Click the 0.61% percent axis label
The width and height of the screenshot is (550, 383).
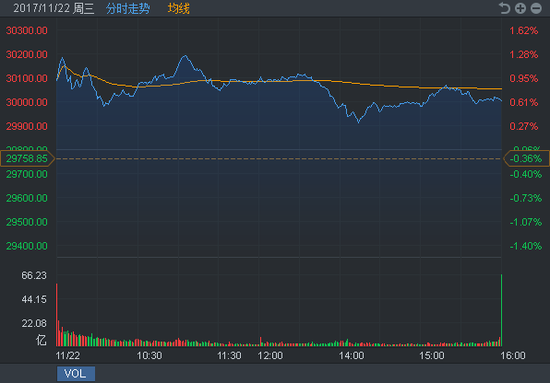524,102
